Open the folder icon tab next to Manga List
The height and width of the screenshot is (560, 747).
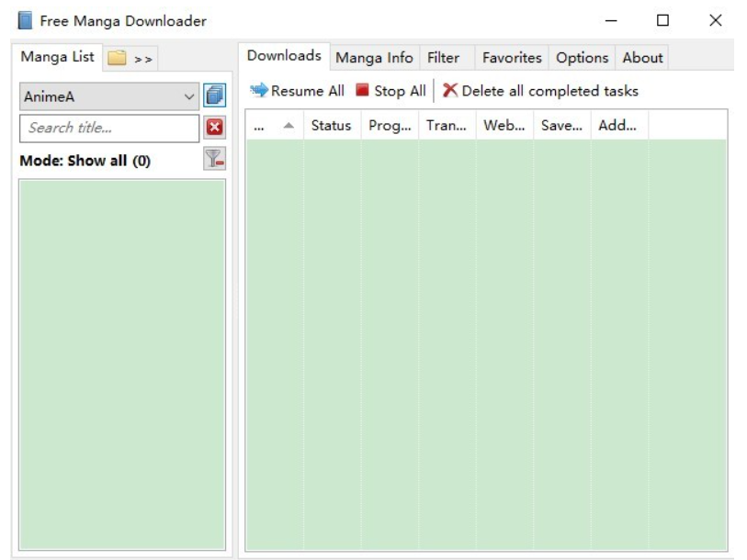click(x=130, y=58)
